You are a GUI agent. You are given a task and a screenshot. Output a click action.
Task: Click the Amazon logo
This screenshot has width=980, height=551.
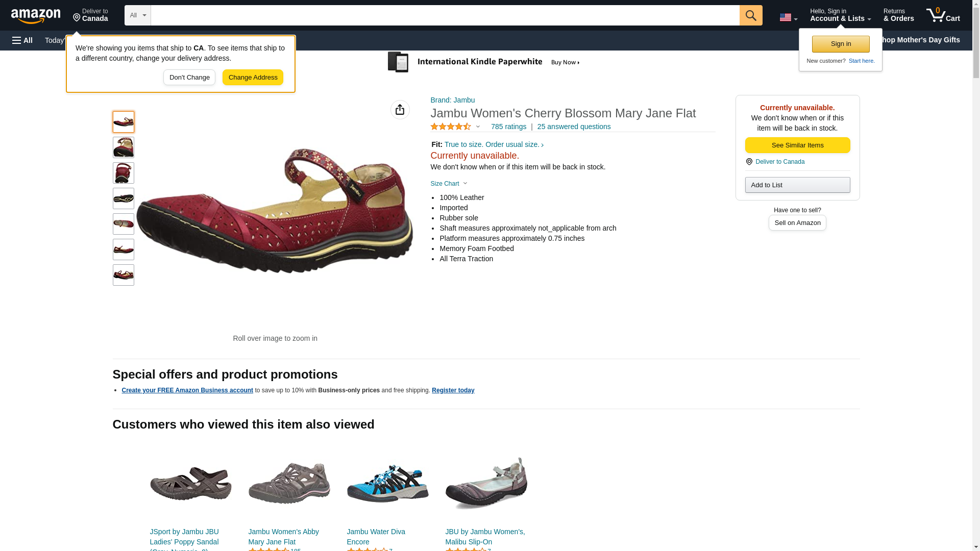coord(36,16)
